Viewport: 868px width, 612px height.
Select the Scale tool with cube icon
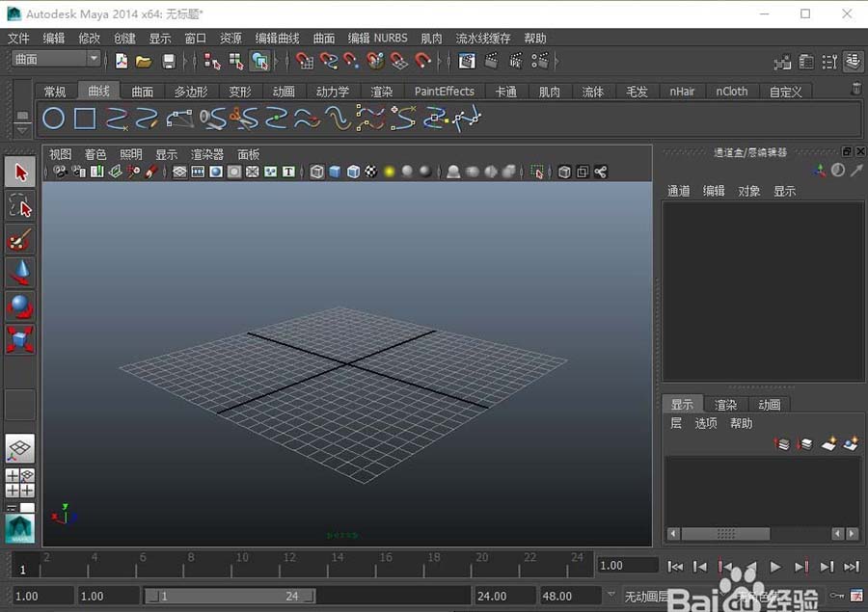(20, 339)
